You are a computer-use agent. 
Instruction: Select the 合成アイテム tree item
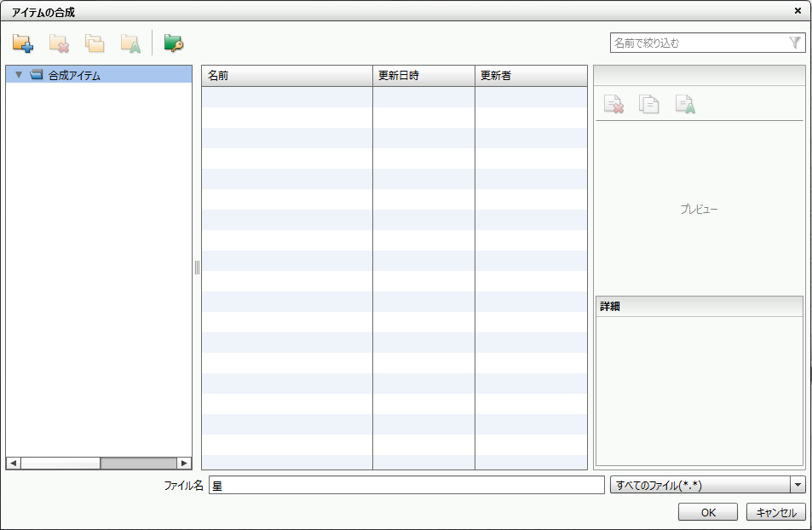[68, 75]
